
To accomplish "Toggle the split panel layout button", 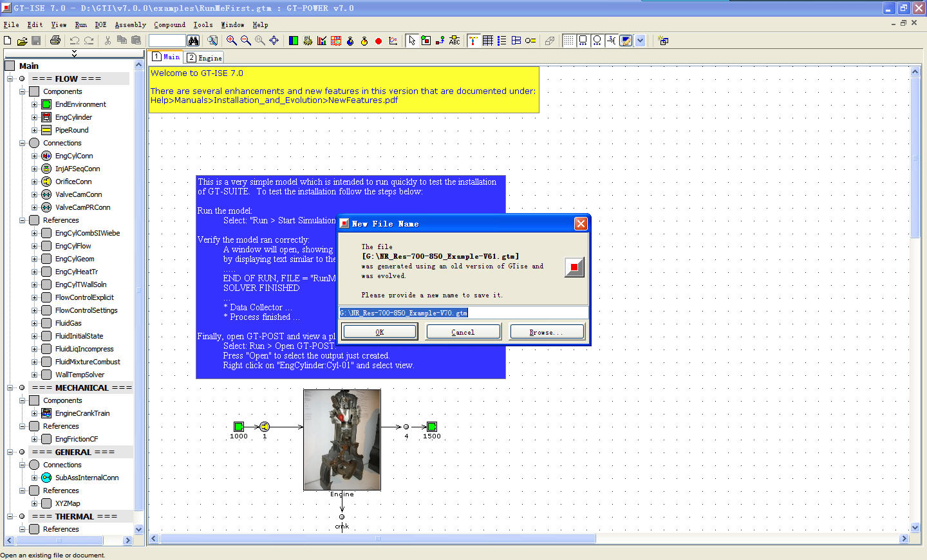I will click(516, 41).
